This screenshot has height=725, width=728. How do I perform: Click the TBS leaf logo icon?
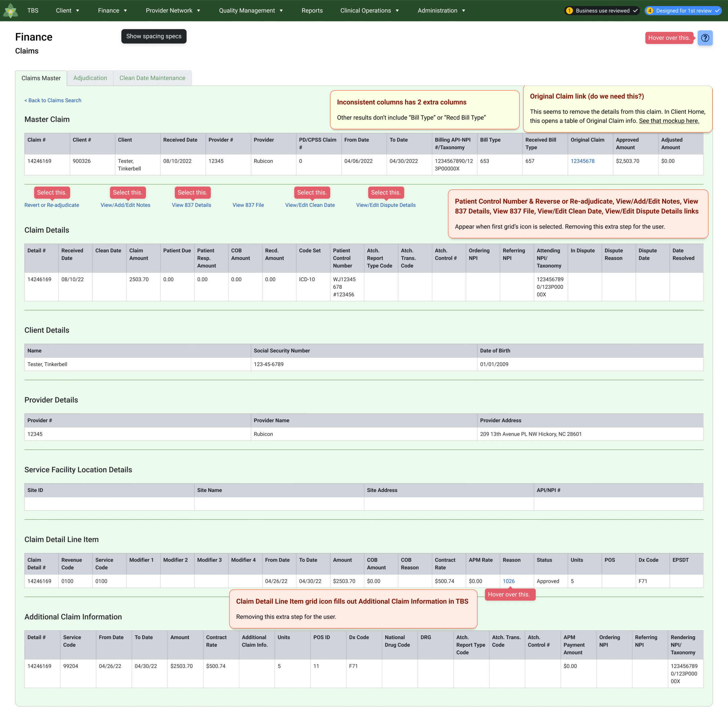click(11, 11)
